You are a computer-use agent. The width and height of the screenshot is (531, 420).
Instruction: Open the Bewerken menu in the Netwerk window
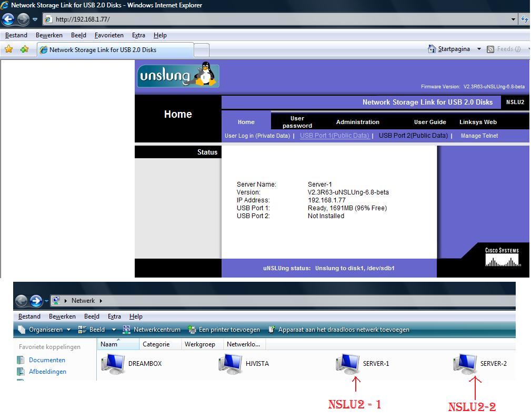tap(62, 316)
